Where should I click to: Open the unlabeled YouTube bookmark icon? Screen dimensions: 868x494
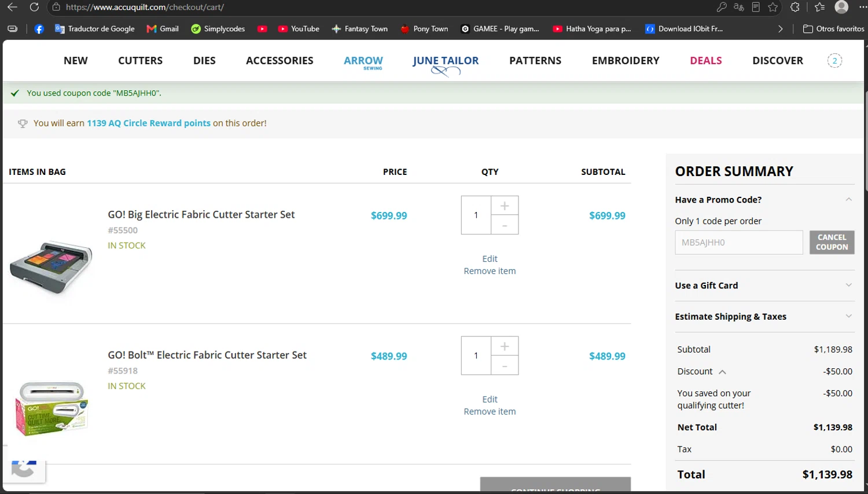262,28
